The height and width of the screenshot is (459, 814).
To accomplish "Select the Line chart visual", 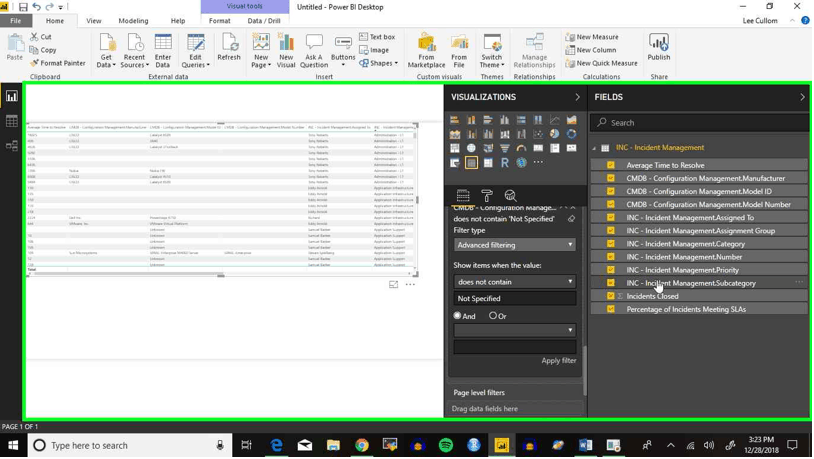I will (554, 120).
